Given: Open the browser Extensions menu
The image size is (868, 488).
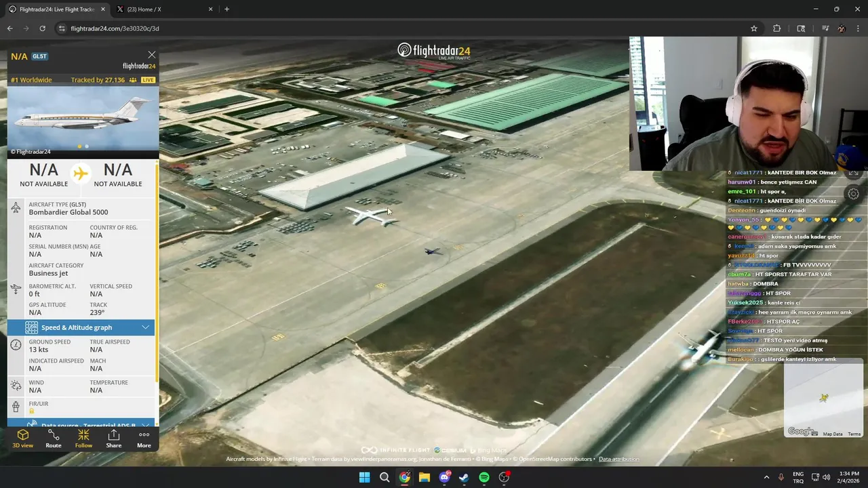Looking at the screenshot, I should pyautogui.click(x=777, y=28).
